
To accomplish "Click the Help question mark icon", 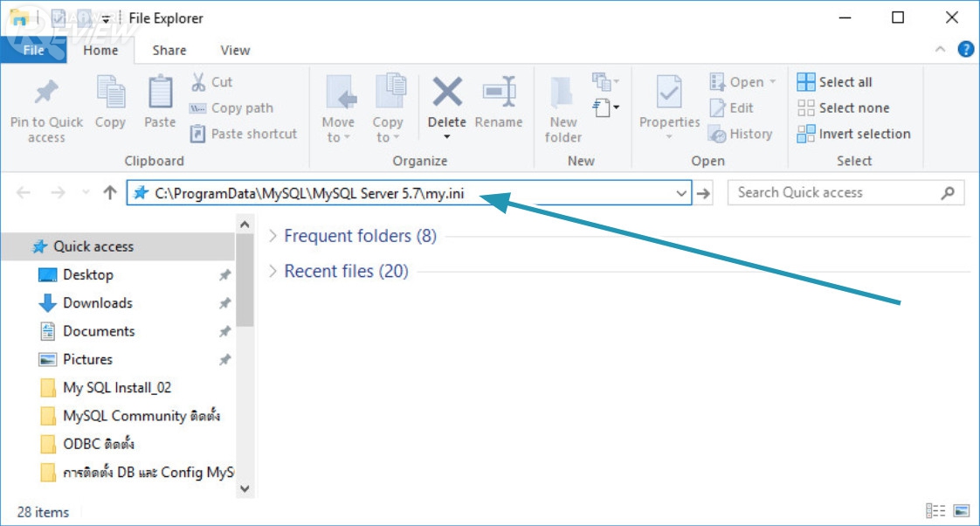I will point(966,50).
